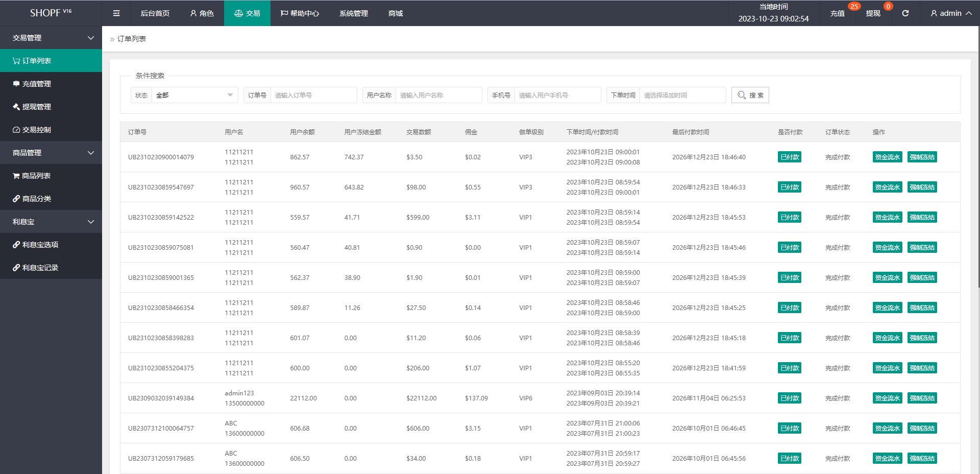Open 利息宝记录 sidebar item
The image size is (980, 474).
(x=40, y=268)
